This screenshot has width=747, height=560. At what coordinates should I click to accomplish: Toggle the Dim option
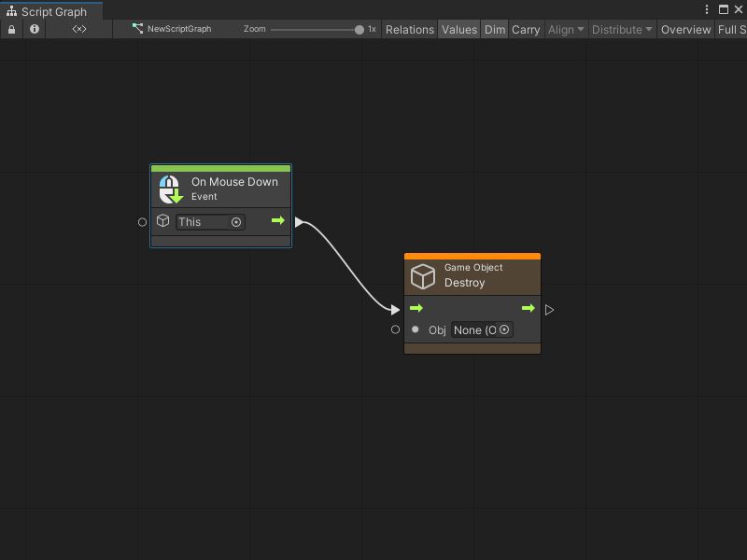pyautogui.click(x=494, y=29)
